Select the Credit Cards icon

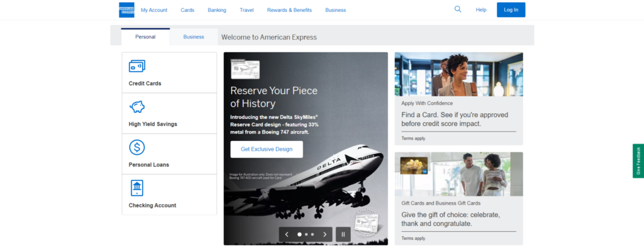pos(136,65)
